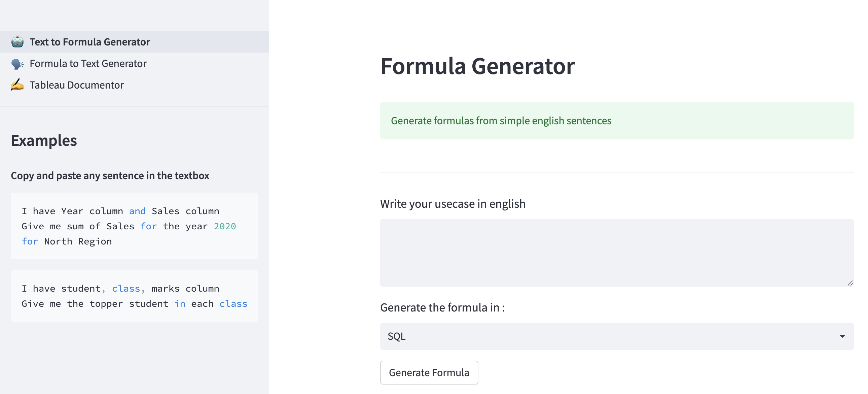Click the Examples heading in sidebar
Image resolution: width=868 pixels, height=394 pixels.
click(44, 141)
